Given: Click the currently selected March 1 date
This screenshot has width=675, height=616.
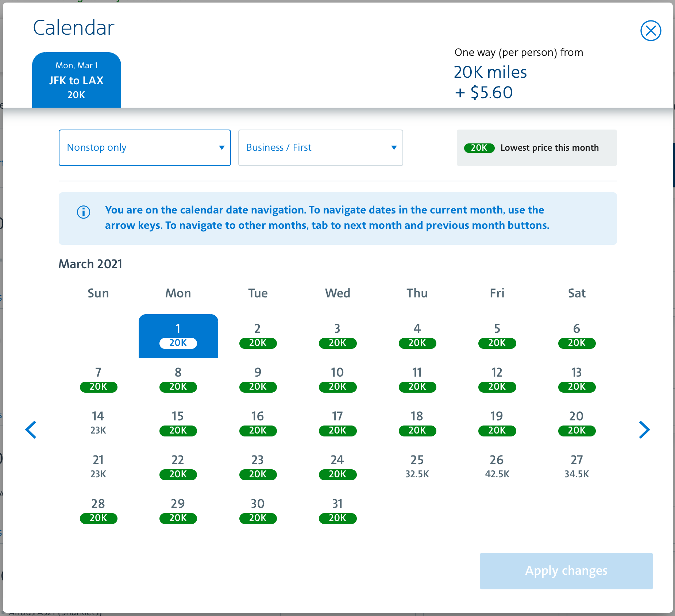Looking at the screenshot, I should click(178, 335).
